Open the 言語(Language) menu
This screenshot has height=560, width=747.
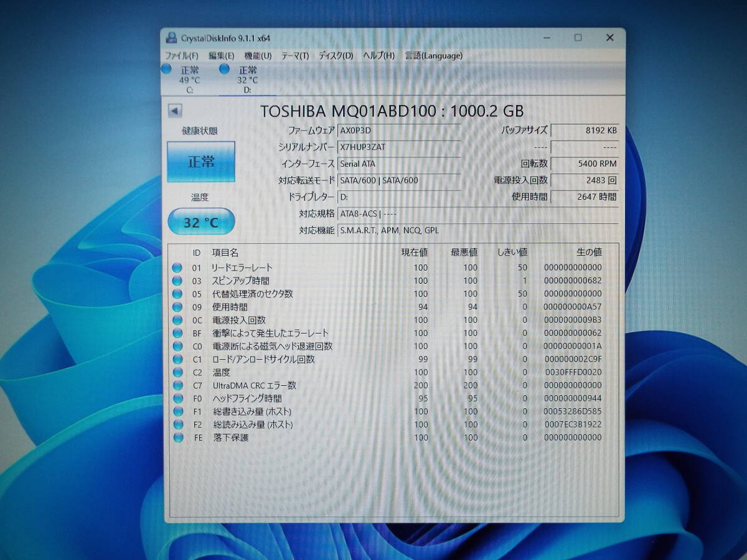click(x=434, y=55)
